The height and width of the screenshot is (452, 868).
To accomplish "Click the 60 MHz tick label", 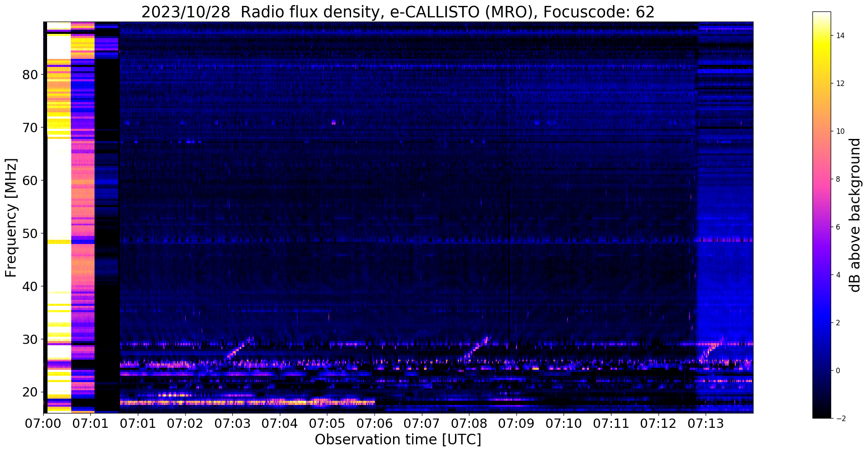I will click(x=30, y=181).
